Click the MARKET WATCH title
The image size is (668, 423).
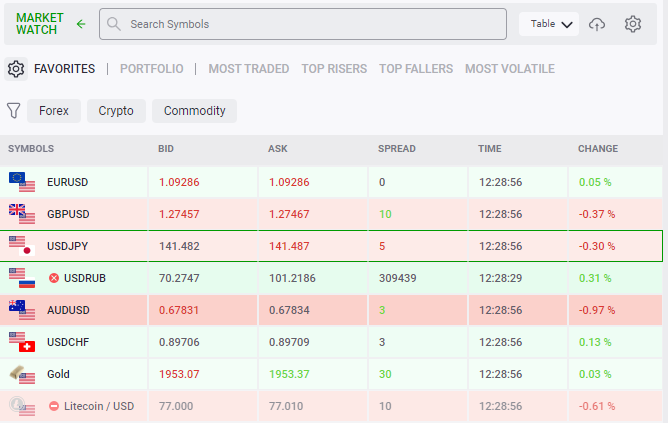click(x=40, y=24)
